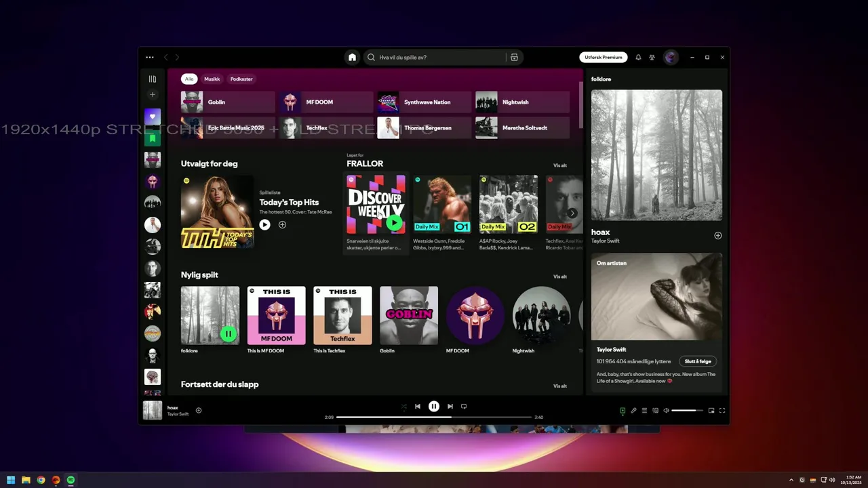Click Slutt å følge button
Image resolution: width=868 pixels, height=488 pixels.
698,361
